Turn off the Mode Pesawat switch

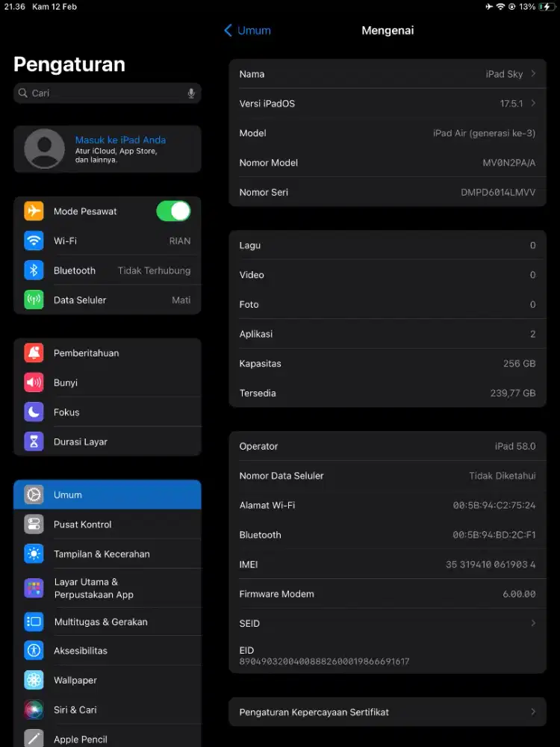point(173,211)
